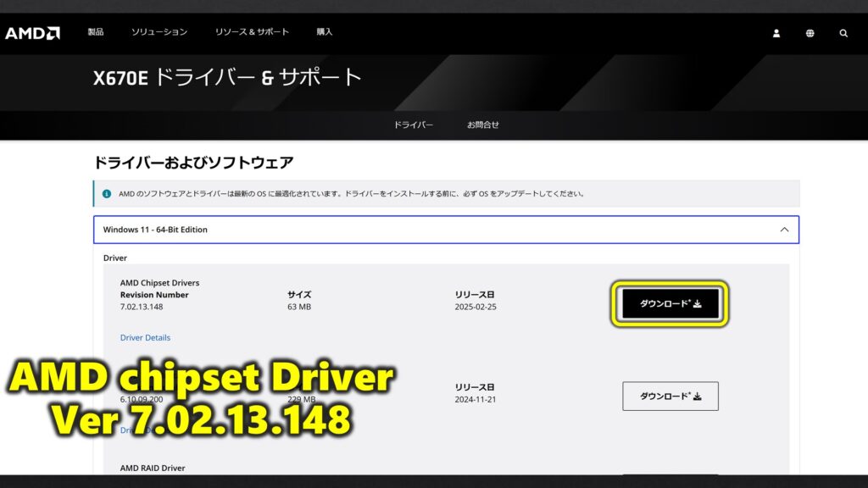The image size is (868, 488).
Task: Collapse the Windows 11 - 64-Bit Edition section
Action: click(446, 230)
